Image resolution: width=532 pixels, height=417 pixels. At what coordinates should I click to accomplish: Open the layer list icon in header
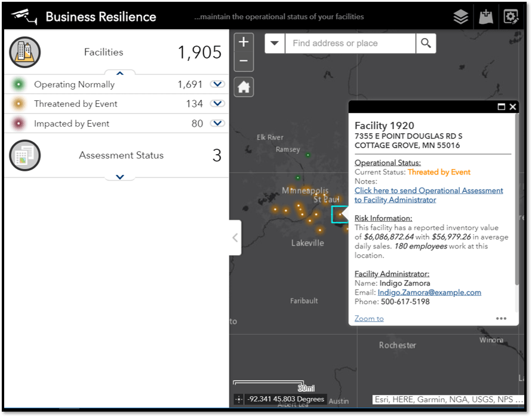460,17
